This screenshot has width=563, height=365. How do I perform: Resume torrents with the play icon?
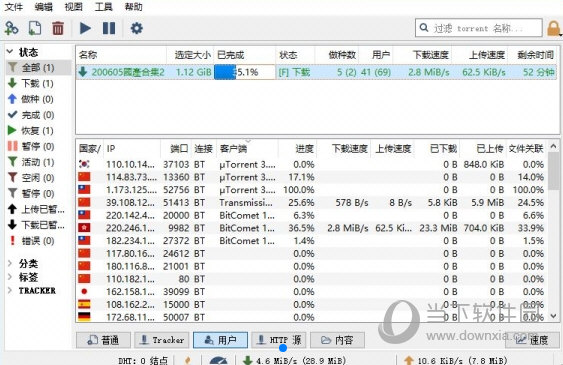[85, 28]
